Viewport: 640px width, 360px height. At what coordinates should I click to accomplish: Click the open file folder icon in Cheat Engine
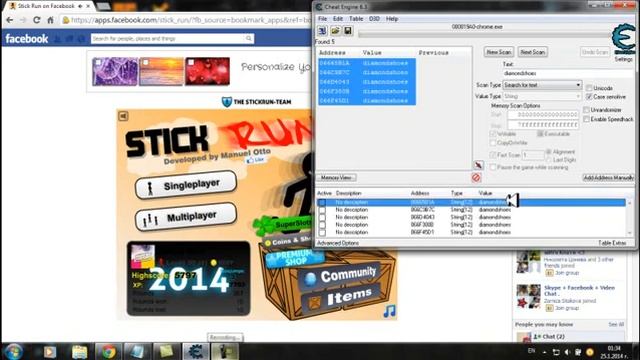click(335, 31)
